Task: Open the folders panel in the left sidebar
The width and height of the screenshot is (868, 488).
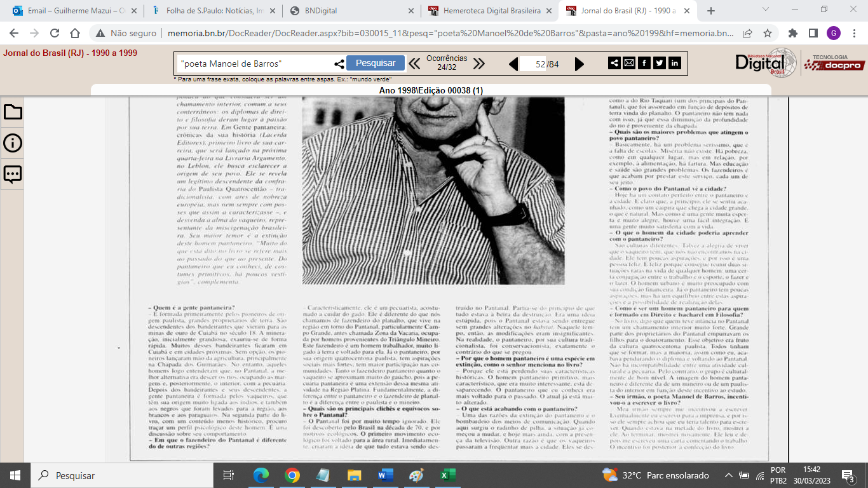Action: click(13, 112)
